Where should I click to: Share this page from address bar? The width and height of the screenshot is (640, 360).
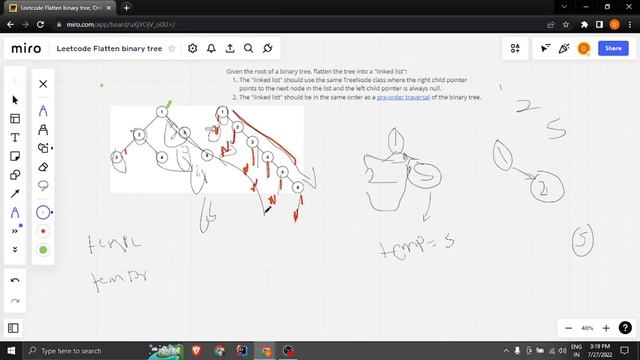[551, 24]
